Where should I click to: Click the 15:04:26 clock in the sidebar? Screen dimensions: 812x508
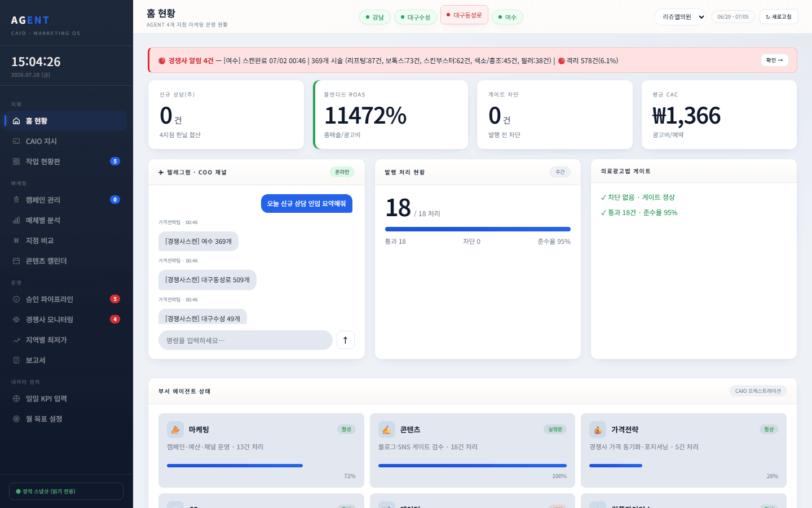pyautogui.click(x=36, y=62)
